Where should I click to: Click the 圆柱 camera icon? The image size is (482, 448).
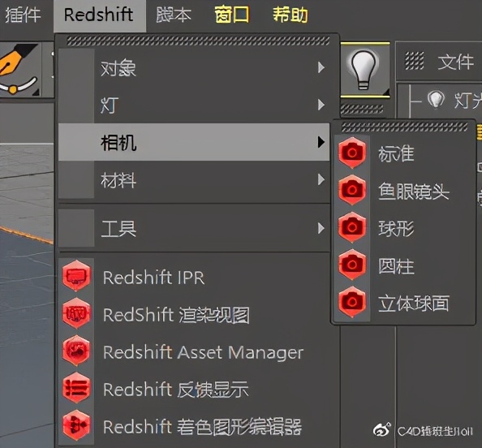coord(352,265)
